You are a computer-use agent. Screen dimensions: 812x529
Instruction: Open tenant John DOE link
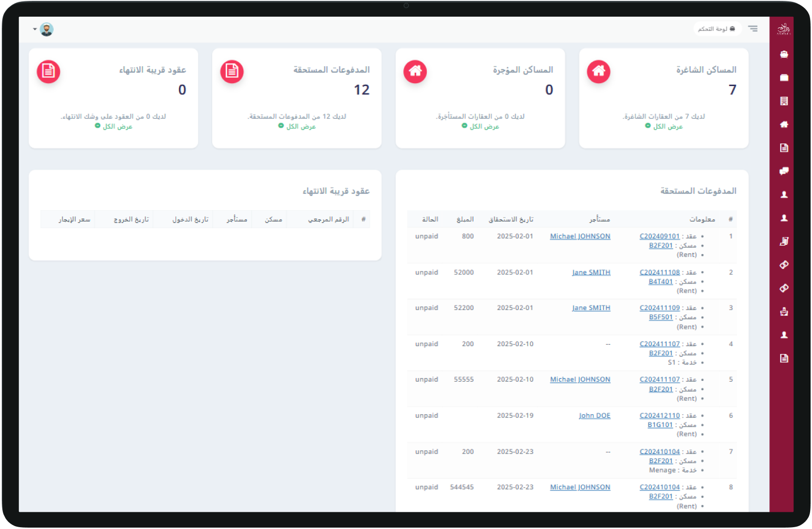594,416
